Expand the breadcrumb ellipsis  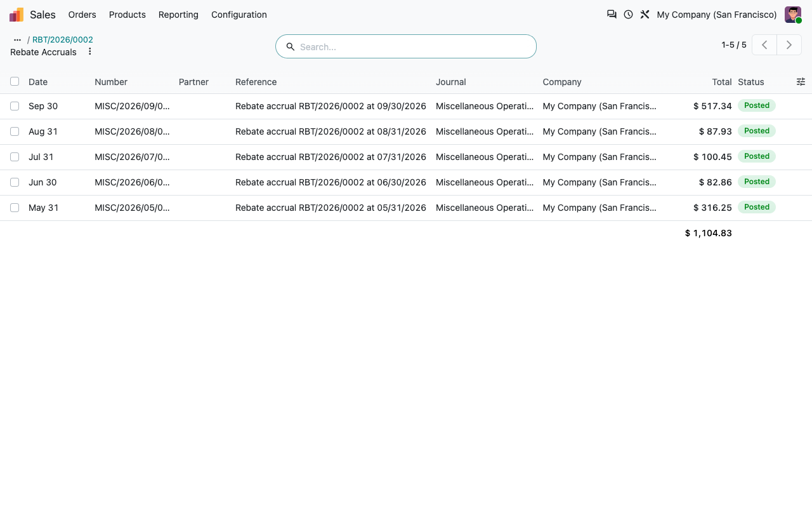tap(17, 40)
